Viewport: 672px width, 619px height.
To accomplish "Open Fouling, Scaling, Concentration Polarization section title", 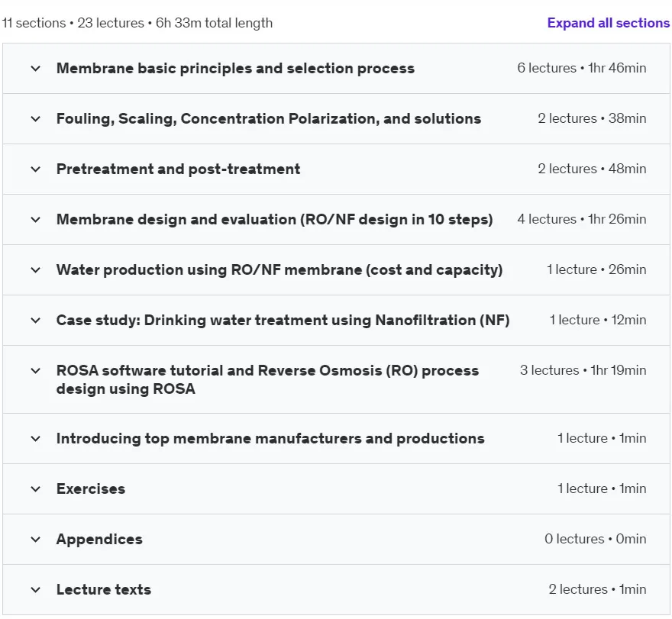I will (269, 118).
